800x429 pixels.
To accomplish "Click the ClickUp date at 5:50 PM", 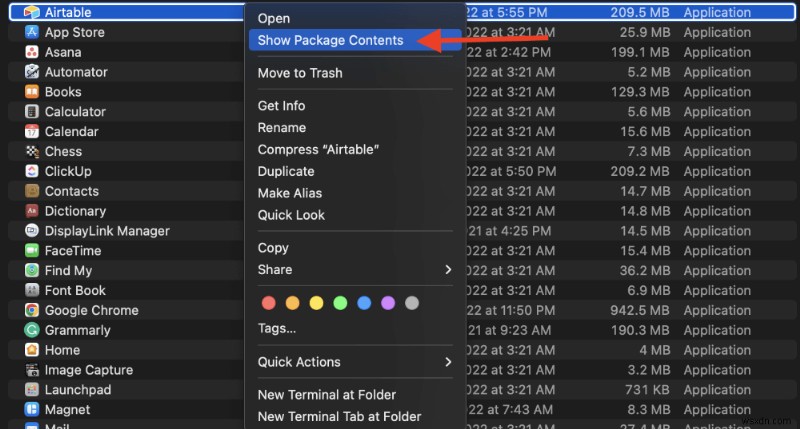I will tap(511, 171).
